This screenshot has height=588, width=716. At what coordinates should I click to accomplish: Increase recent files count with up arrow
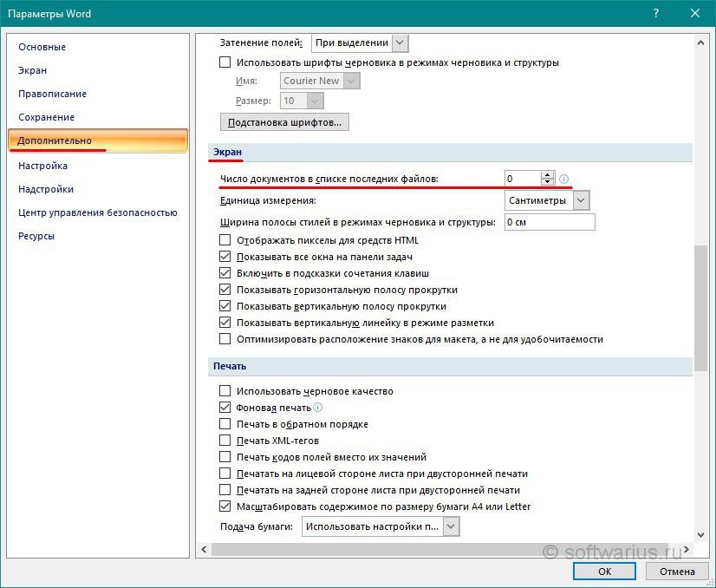point(548,174)
